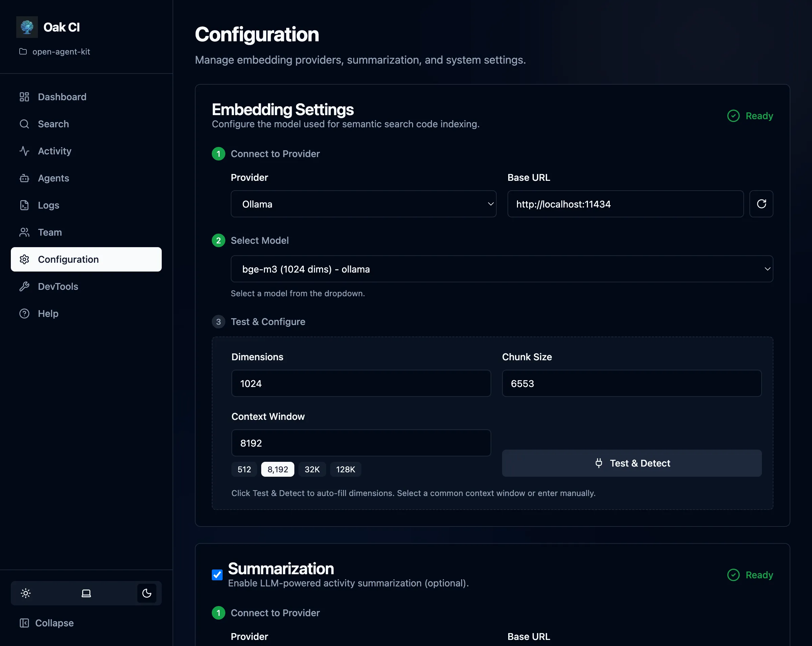Switch to light theme using sun icon
This screenshot has width=812, height=646.
tap(25, 593)
